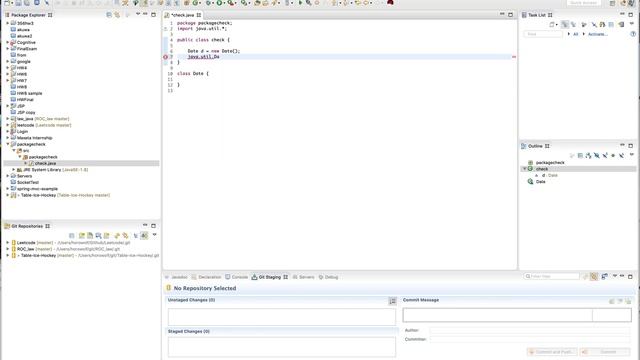The height and width of the screenshot is (360, 640).
Task: Click the Commit button
Action: click(605, 352)
